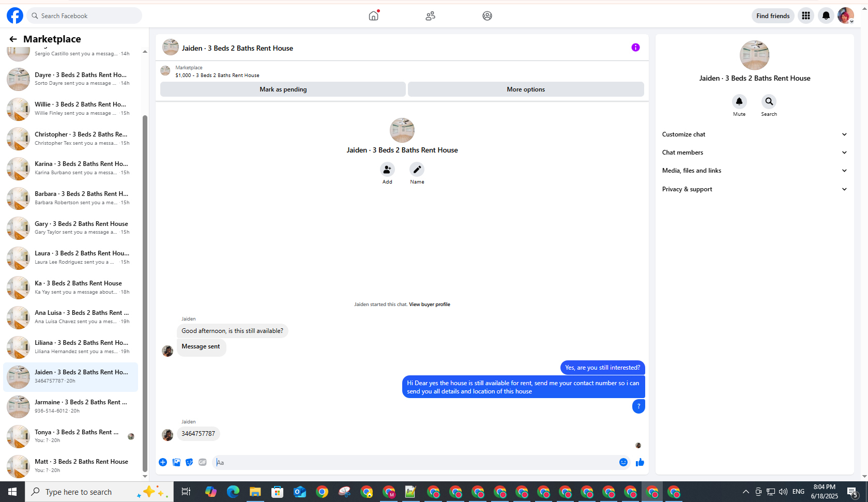Image resolution: width=868 pixels, height=502 pixels.
Task: Open conversation information purple icon
Action: [635, 48]
